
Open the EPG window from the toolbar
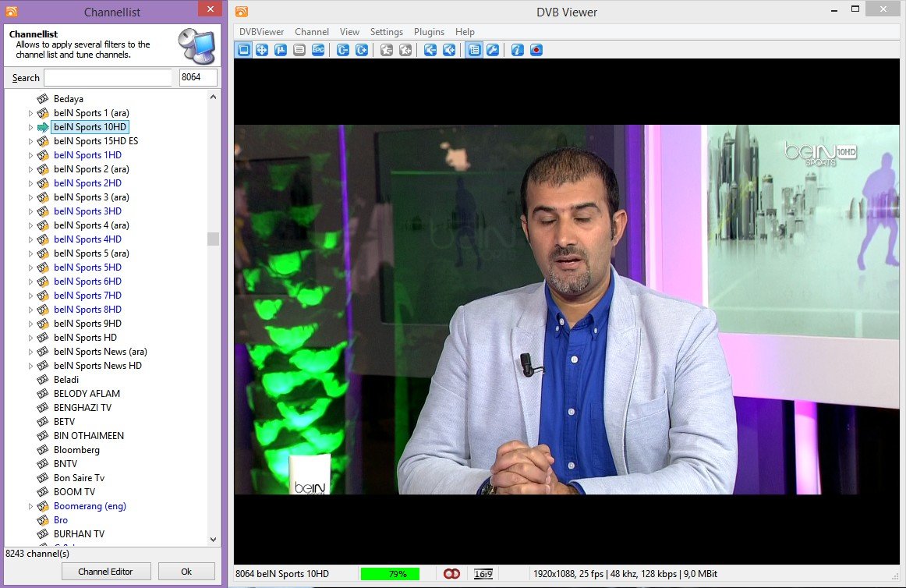click(x=320, y=49)
